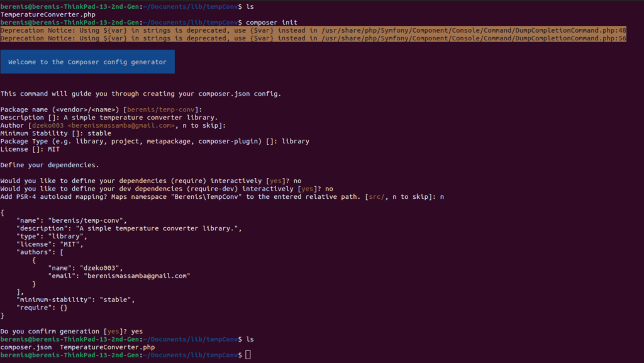644x363 pixels.
Task: Click 'composer.json' in the final ls output
Action: [x=26, y=347]
